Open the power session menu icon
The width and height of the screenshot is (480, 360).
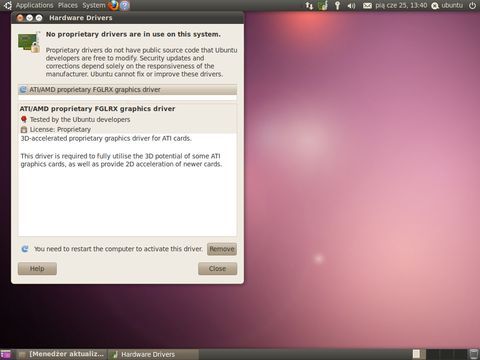tap(472, 5)
